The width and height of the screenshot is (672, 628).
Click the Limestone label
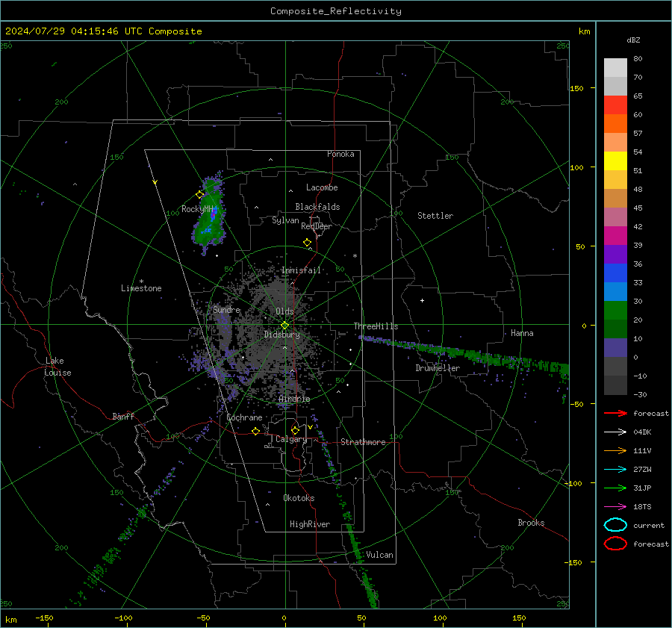(141, 288)
